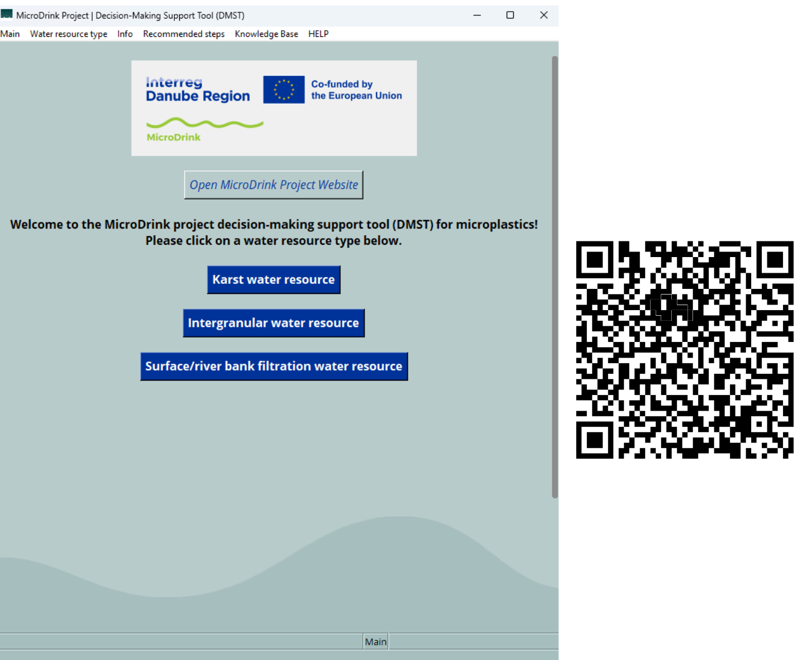This screenshot has height=660, width=812.
Task: Open the Info menu
Action: pos(125,34)
